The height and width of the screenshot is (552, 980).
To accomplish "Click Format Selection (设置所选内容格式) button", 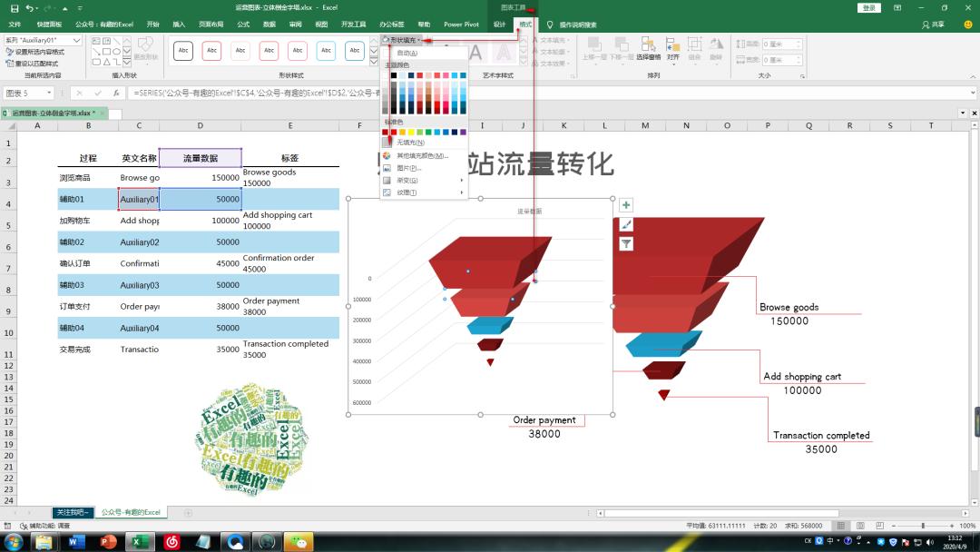I will [38, 53].
